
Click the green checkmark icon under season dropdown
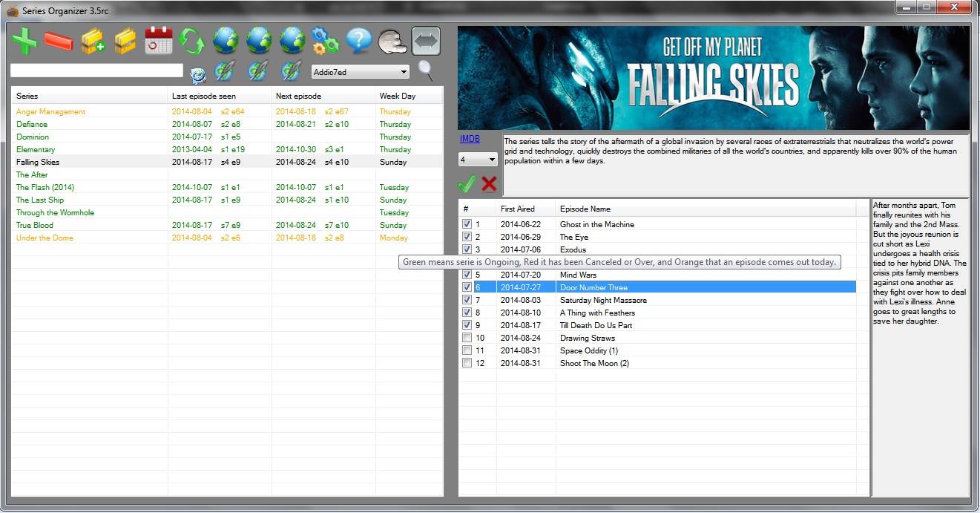point(467,183)
